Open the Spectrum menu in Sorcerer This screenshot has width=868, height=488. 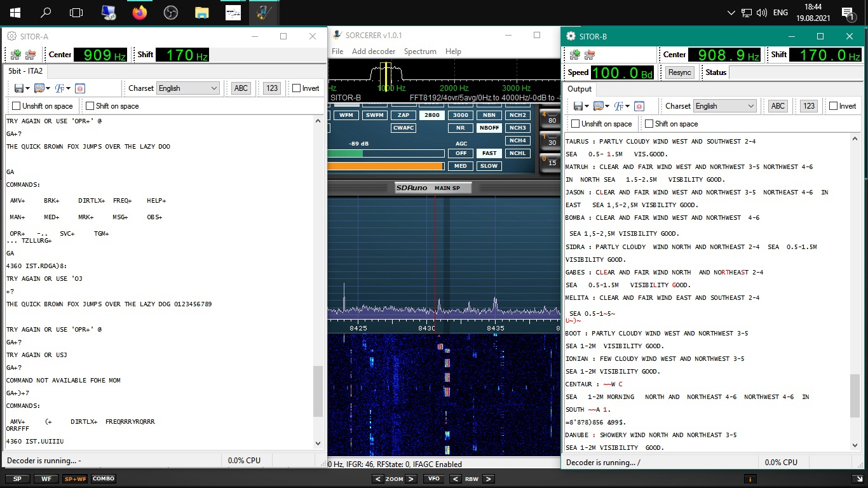click(x=420, y=51)
